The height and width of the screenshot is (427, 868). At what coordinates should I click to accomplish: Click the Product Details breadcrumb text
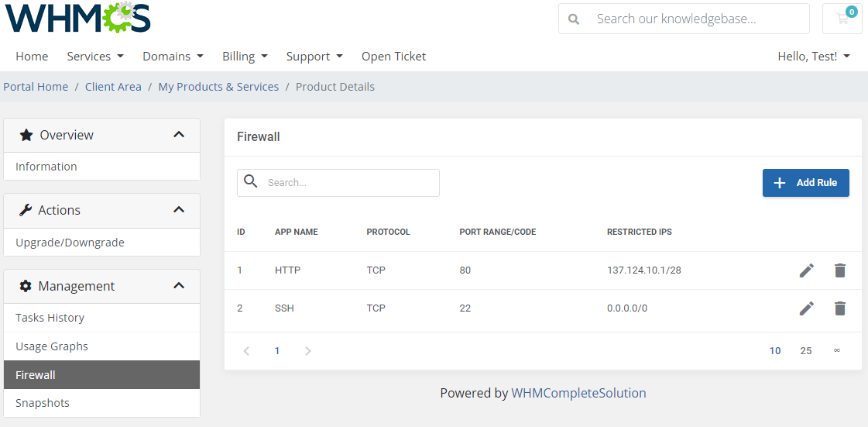[x=335, y=86]
